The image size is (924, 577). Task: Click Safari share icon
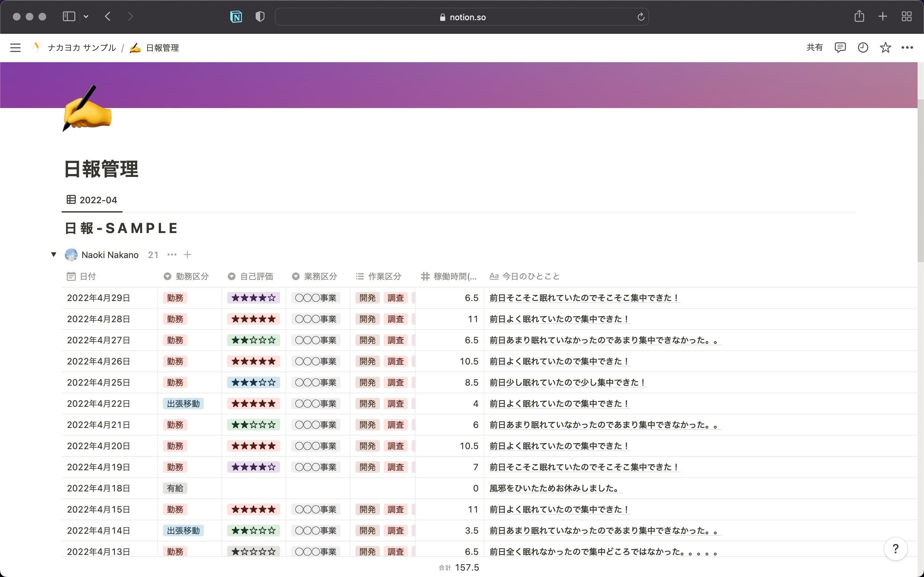click(x=859, y=16)
